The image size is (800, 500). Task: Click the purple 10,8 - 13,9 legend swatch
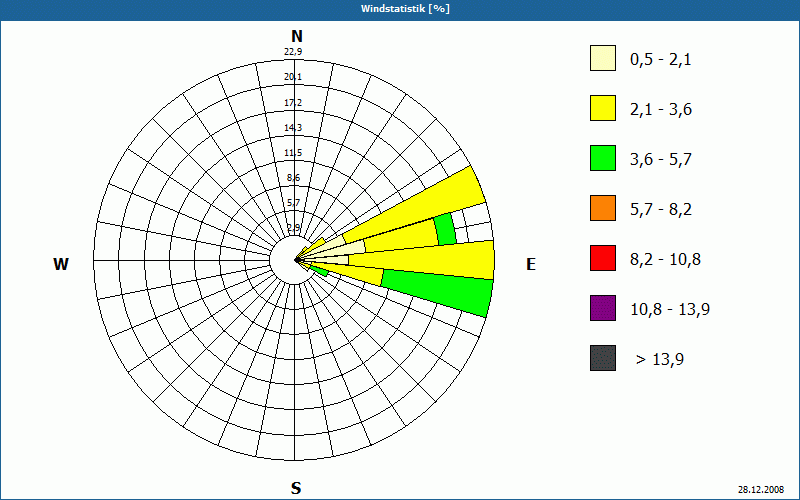tap(603, 308)
